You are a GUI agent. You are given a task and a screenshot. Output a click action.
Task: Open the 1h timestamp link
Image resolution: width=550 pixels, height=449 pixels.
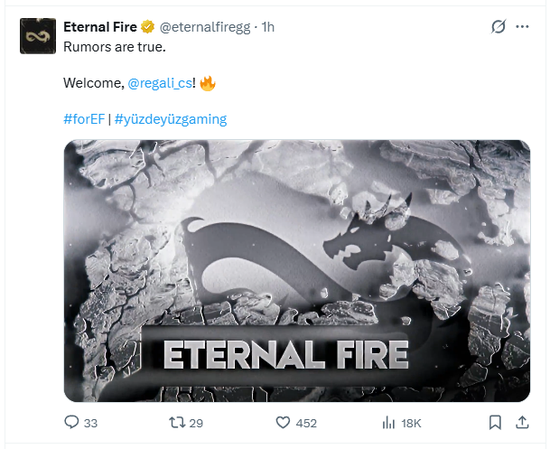(268, 27)
